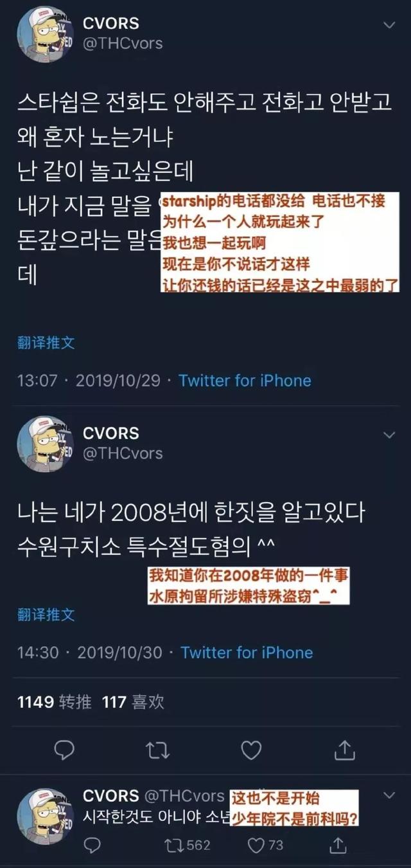Retweet the 2019/10/30 tweet

coord(155,750)
